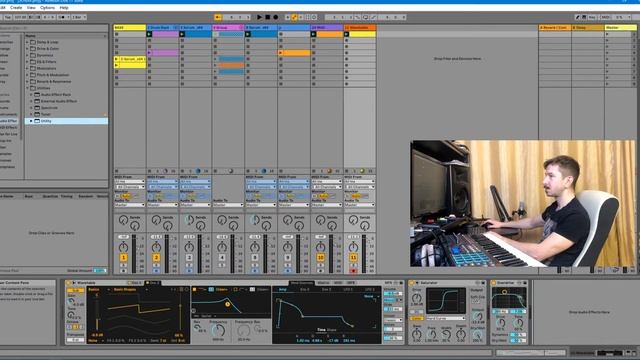Launch first clip on Drum Rack track
The image size is (640, 360).
click(x=149, y=34)
